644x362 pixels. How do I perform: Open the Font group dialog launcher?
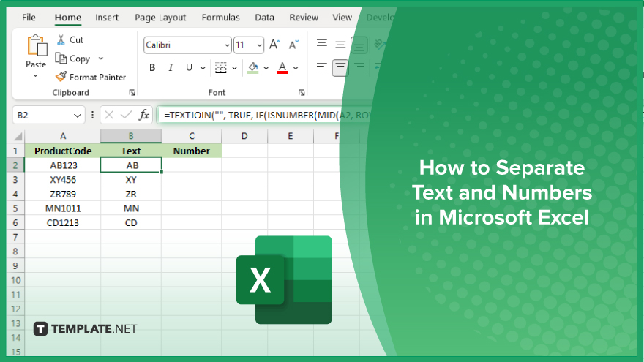[302, 93]
